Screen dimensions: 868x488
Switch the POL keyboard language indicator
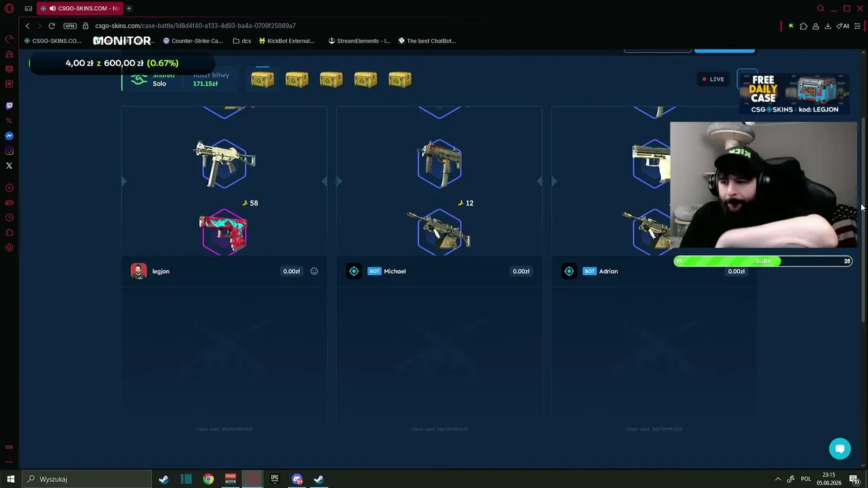pos(806,479)
